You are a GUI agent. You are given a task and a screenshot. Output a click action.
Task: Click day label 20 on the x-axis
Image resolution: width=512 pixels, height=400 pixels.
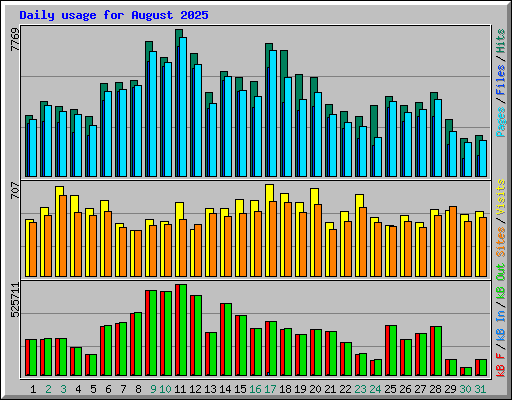pyautogui.click(x=315, y=389)
